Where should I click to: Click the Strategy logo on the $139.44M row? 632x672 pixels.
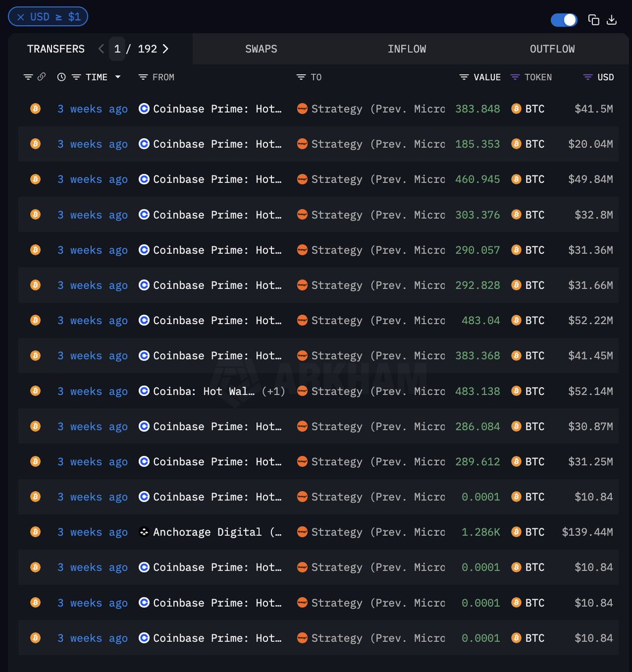(302, 532)
